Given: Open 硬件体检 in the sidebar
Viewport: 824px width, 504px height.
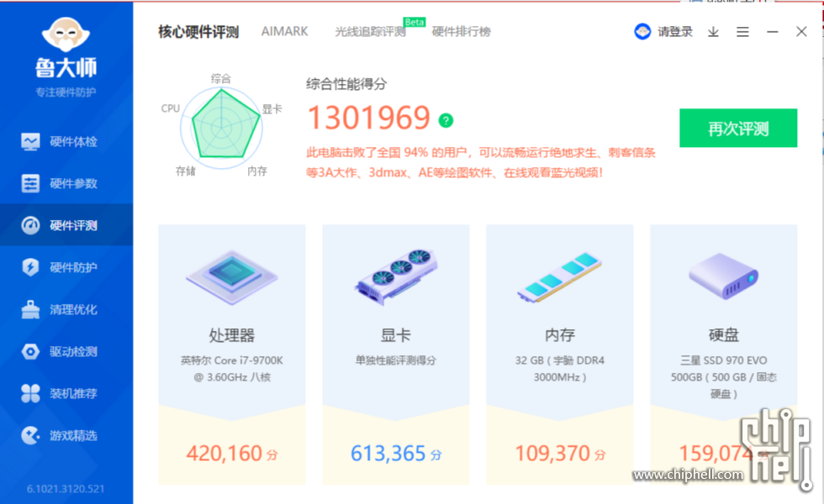Looking at the screenshot, I should pyautogui.click(x=66, y=142).
